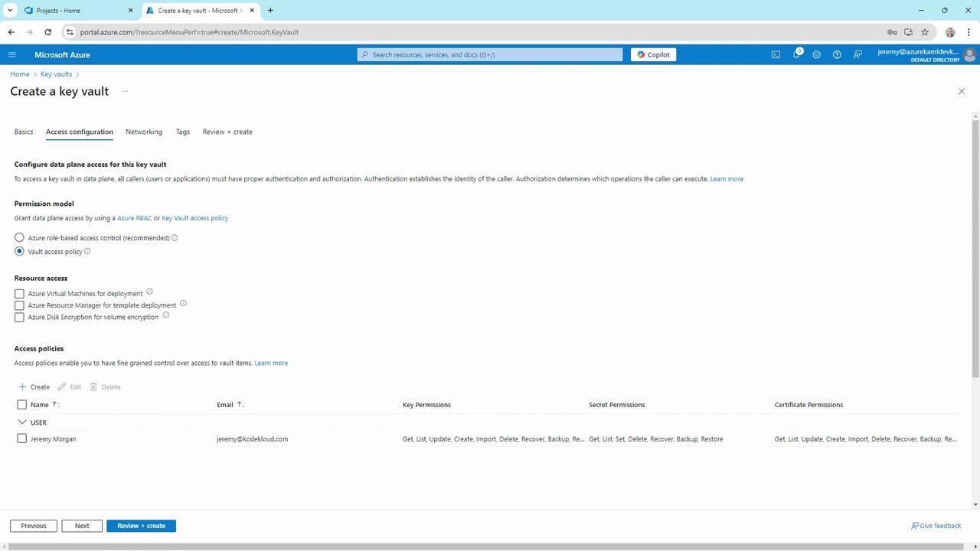
Task: Click the account avatar picture
Action: coord(969,54)
